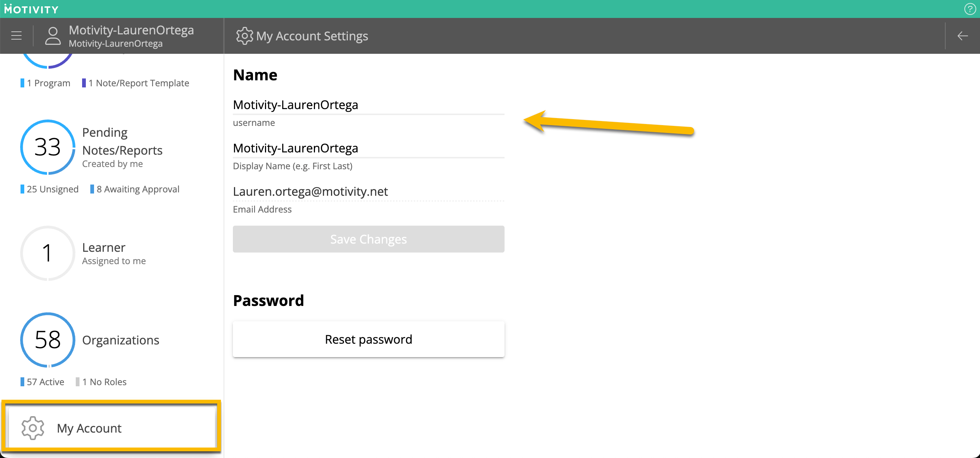Select 57 Active organizations

coord(42,382)
